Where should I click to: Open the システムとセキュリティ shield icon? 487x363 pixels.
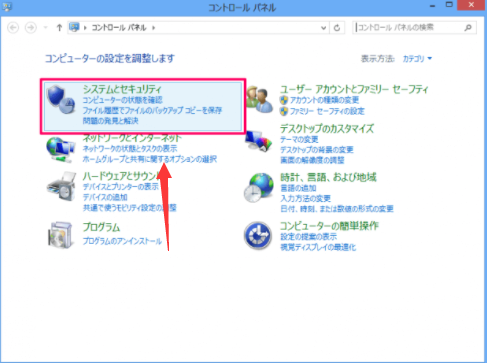click(x=61, y=99)
